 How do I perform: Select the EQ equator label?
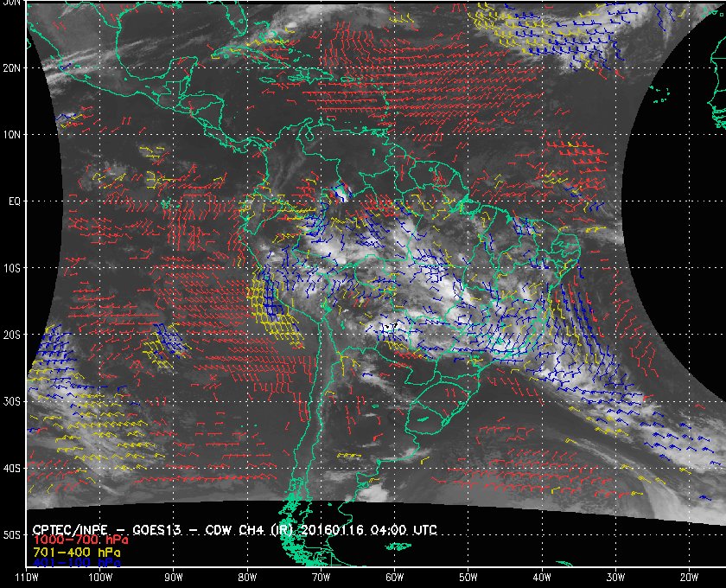(15, 201)
